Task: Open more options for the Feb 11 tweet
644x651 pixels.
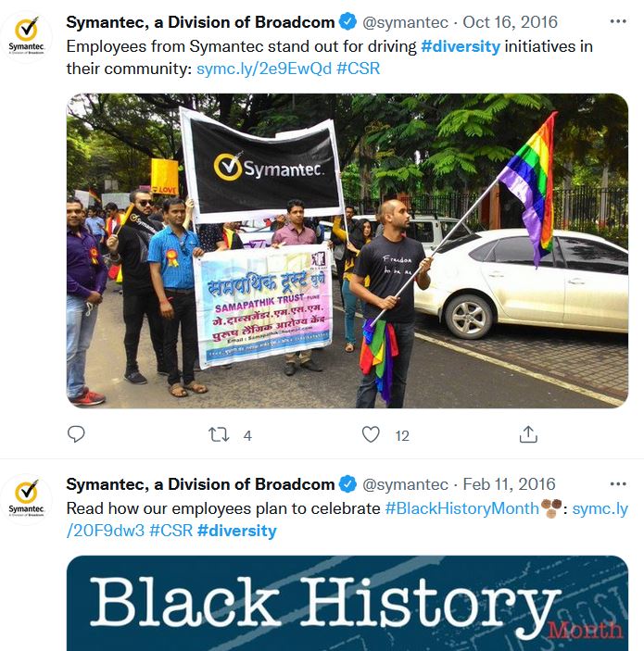Action: tap(618, 484)
